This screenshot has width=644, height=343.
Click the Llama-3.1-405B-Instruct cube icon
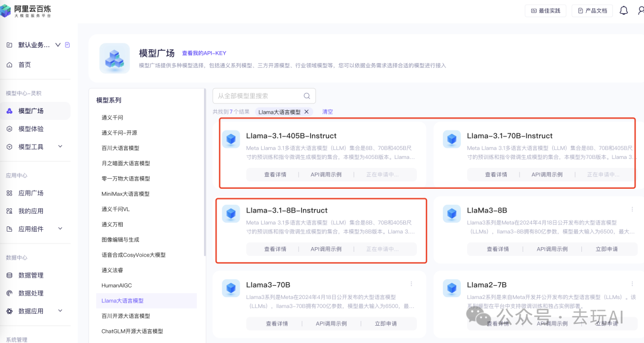tap(231, 139)
